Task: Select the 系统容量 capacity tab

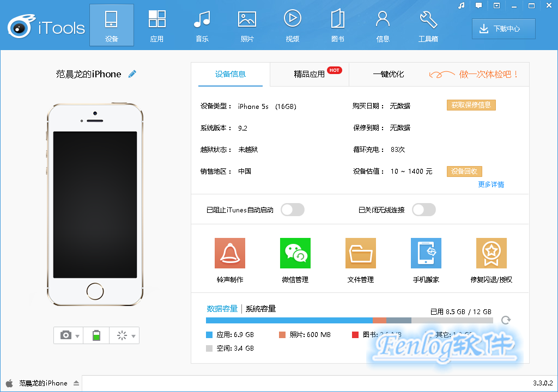Action: (x=261, y=309)
